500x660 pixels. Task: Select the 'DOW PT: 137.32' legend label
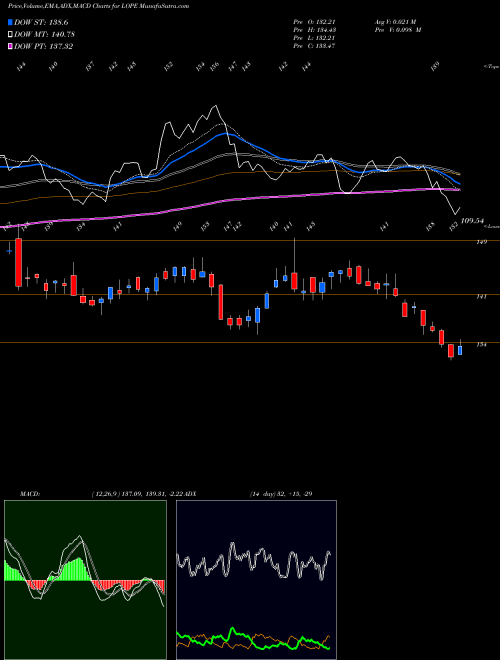click(44, 46)
